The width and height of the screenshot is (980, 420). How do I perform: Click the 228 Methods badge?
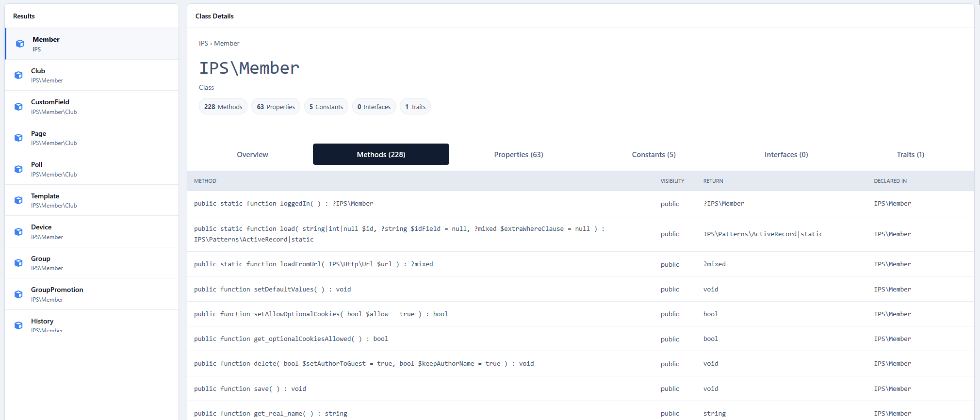pos(223,107)
